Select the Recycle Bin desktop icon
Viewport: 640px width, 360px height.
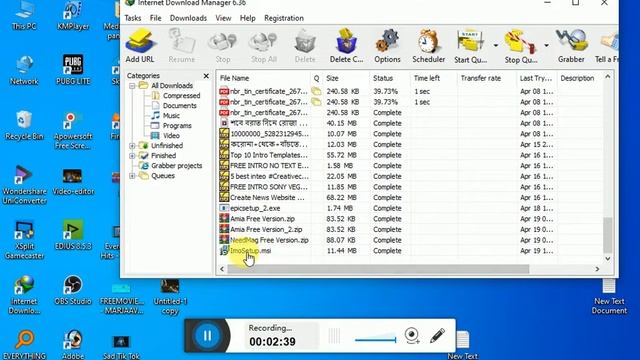[x=24, y=126]
